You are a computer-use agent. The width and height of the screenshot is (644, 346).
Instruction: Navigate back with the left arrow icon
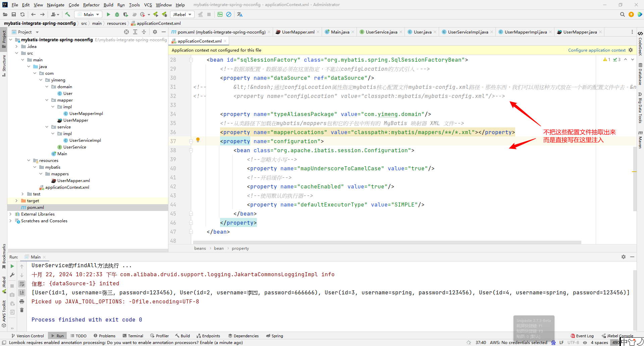click(33, 14)
